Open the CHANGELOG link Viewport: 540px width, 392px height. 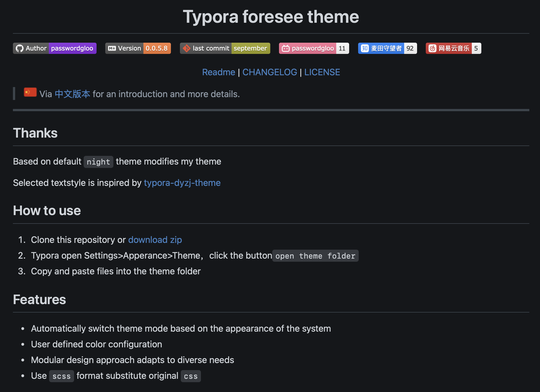pyautogui.click(x=269, y=72)
